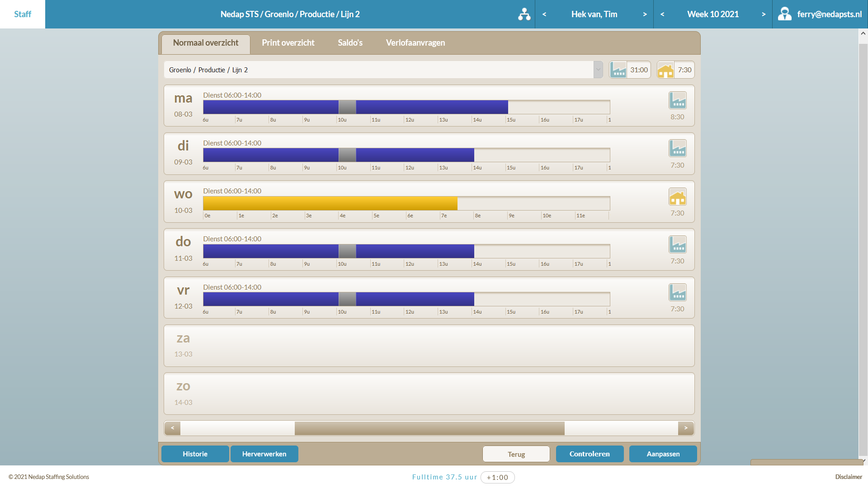The width and height of the screenshot is (868, 488).
Task: Click the factory icon on Monday row
Action: 677,100
